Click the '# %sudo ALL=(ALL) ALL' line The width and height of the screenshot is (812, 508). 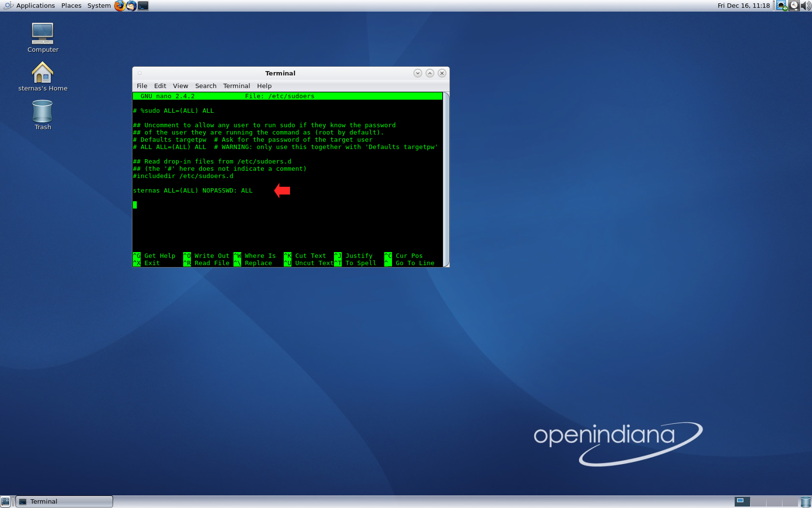(174, 111)
